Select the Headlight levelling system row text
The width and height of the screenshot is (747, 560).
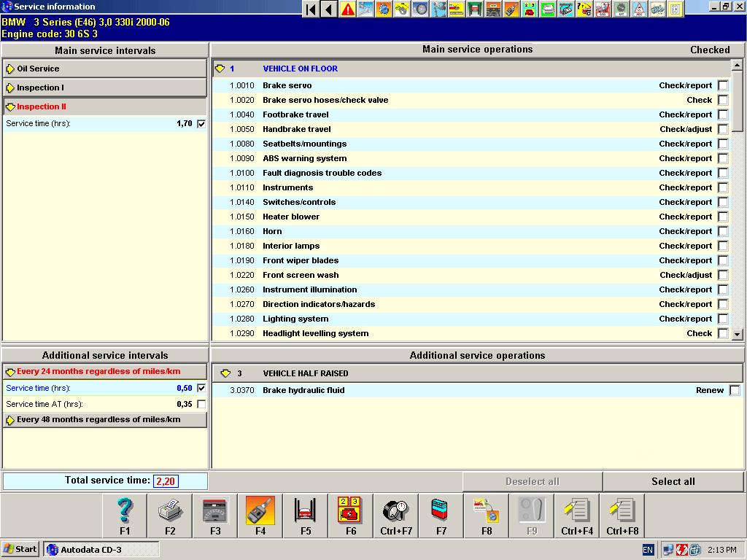pos(315,333)
